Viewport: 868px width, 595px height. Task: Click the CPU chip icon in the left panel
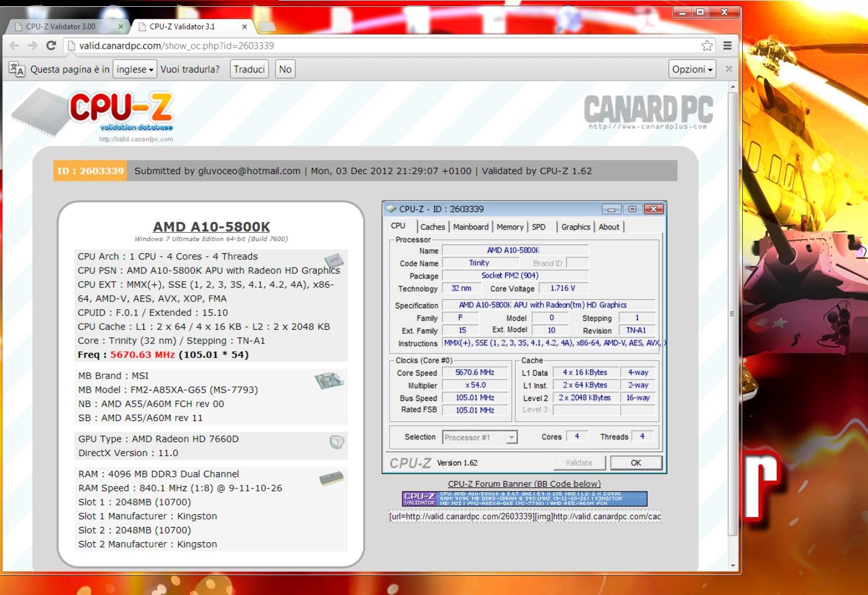[334, 260]
